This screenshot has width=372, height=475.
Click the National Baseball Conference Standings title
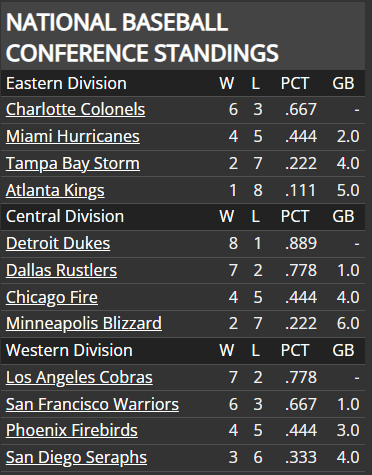point(142,37)
